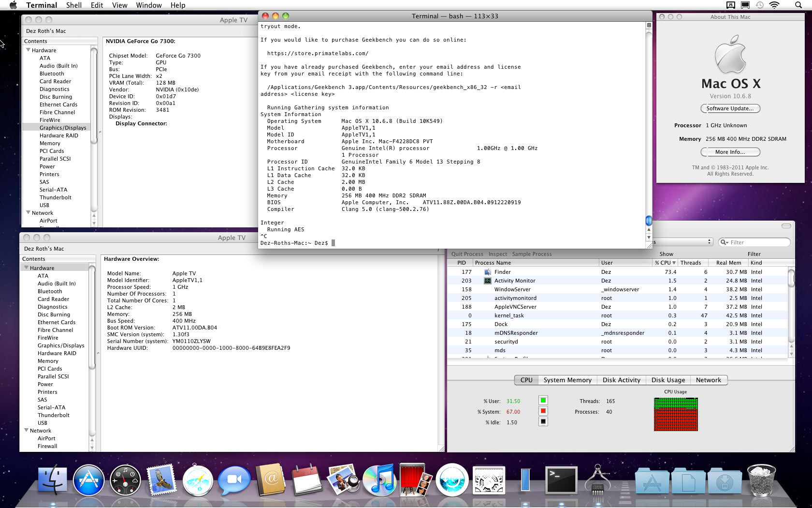Click Sample Process in Activity Monitor toolbar
Image resolution: width=812 pixels, height=508 pixels.
532,254
